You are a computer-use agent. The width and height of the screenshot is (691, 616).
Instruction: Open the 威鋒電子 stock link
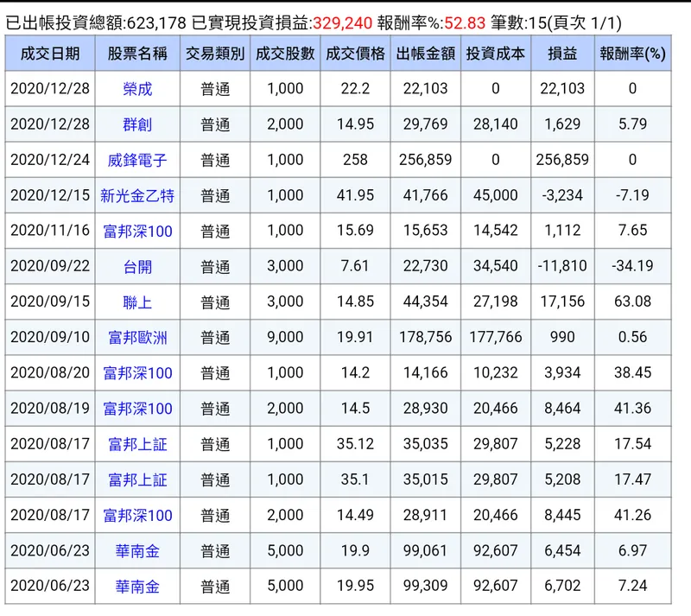click(137, 160)
